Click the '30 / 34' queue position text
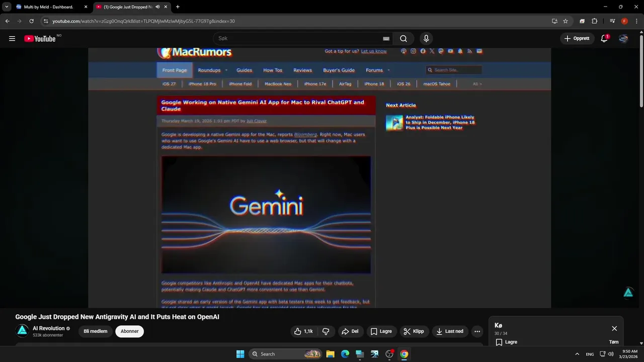 (501, 333)
